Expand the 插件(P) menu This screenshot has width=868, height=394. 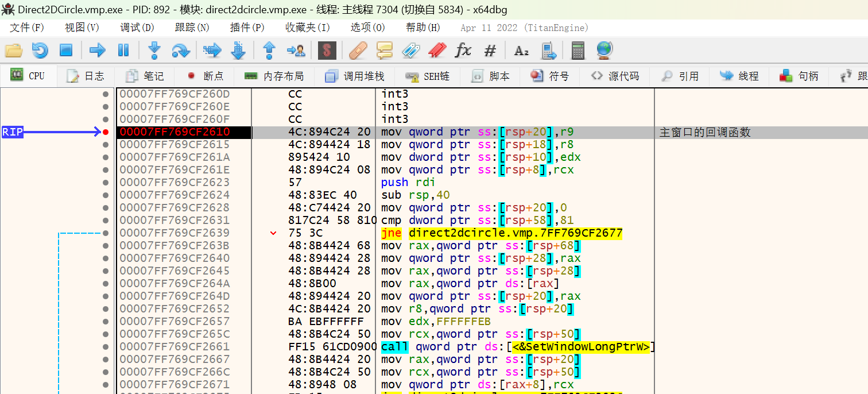pos(247,28)
